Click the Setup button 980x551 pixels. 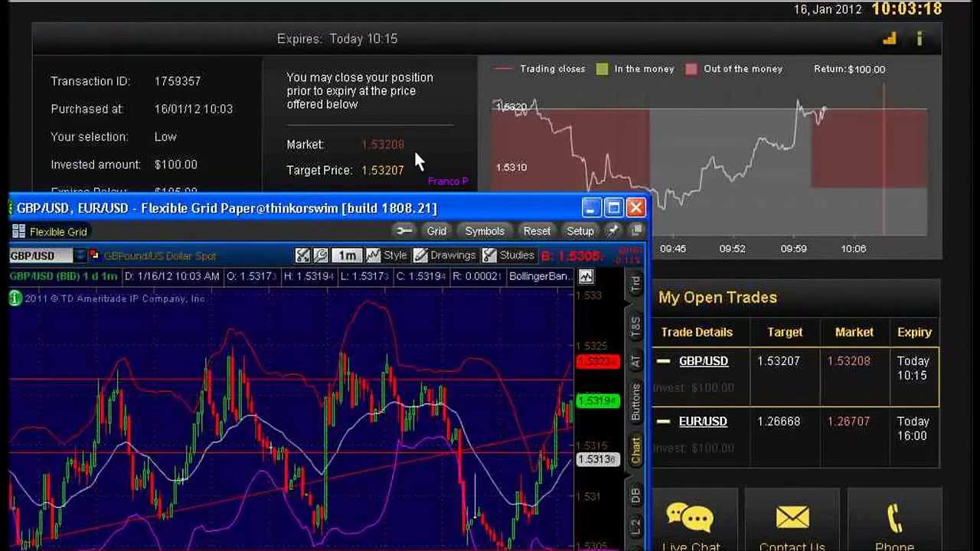(x=580, y=230)
